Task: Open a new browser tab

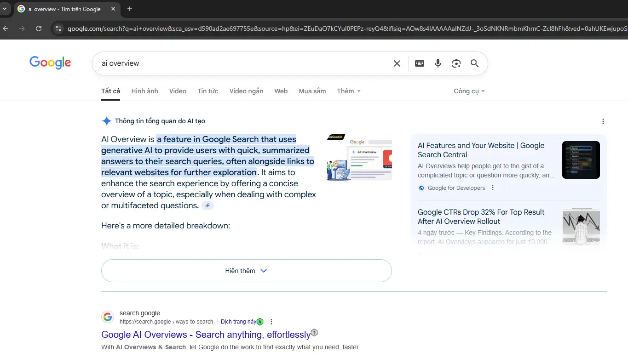Action: coord(130,9)
